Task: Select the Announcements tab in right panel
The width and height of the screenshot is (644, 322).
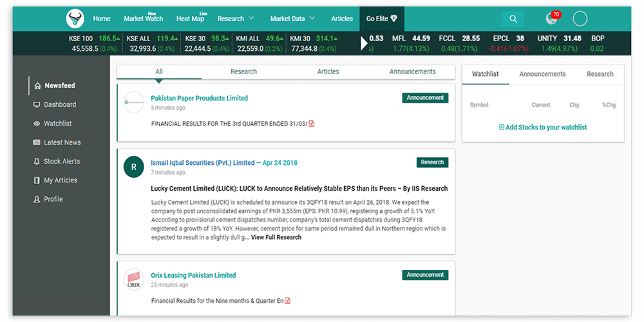Action: [x=542, y=74]
